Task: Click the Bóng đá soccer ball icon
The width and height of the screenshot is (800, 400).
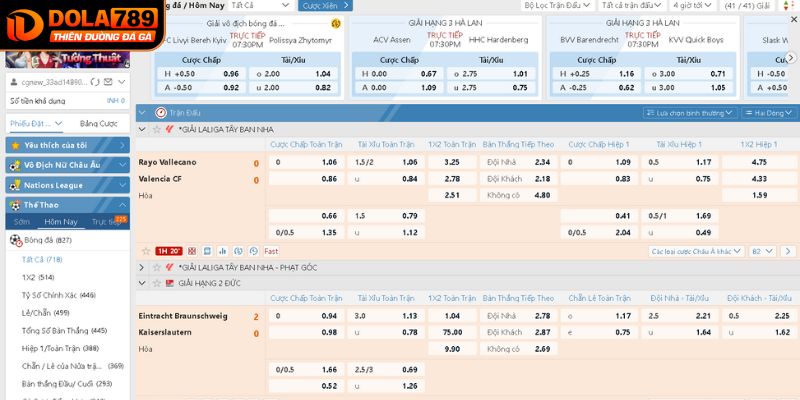Action: point(16,240)
